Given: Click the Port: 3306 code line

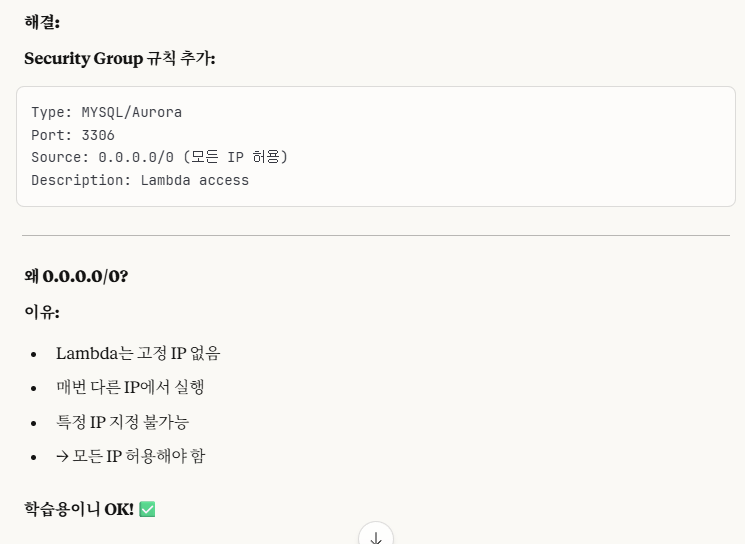Looking at the screenshot, I should 73,135.
